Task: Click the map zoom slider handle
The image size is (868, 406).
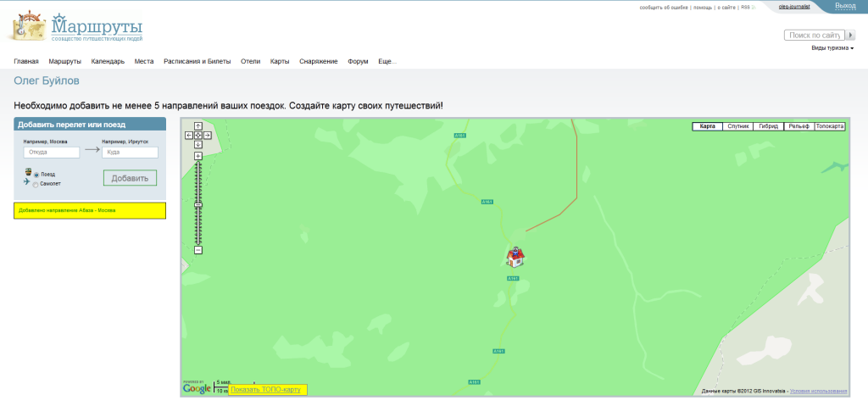Action: [198, 205]
